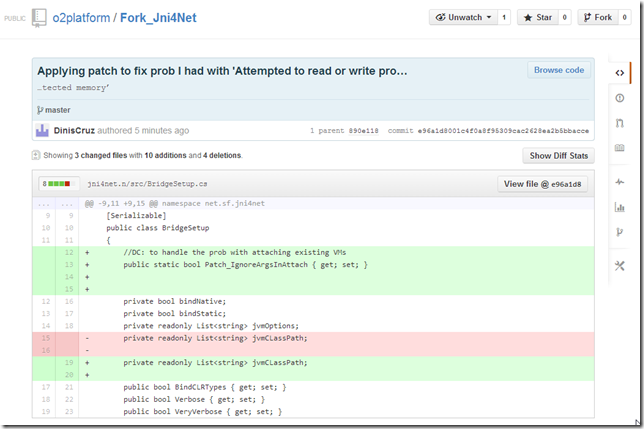Open the Pull Requests sidebar icon

(620, 123)
